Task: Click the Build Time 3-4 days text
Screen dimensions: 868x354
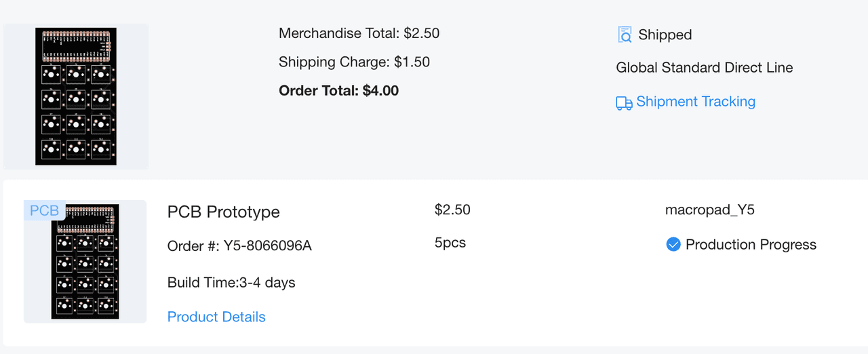Action: click(231, 282)
